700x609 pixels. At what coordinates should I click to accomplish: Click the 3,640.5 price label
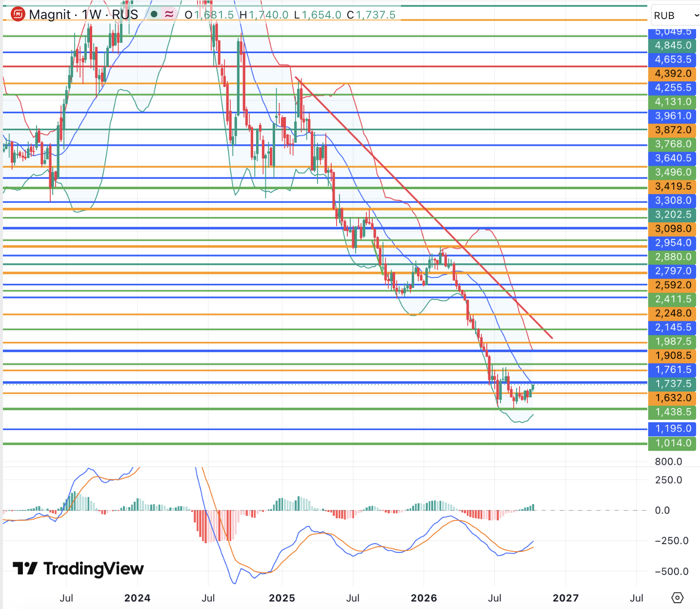[673, 158]
